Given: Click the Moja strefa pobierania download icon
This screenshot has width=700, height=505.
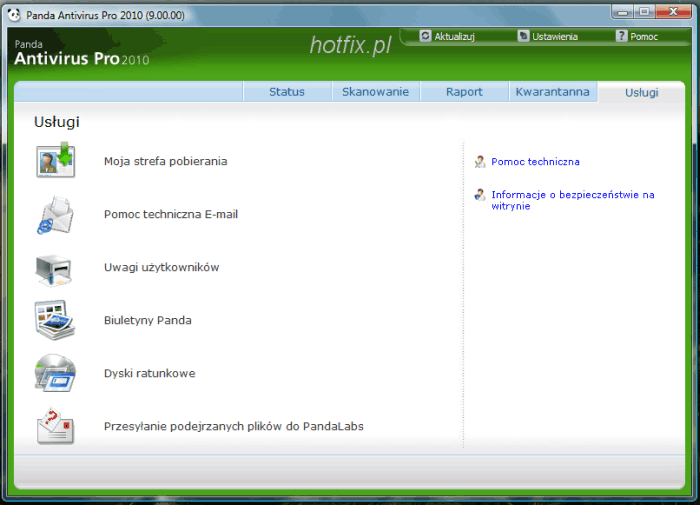Looking at the screenshot, I should click(56, 161).
